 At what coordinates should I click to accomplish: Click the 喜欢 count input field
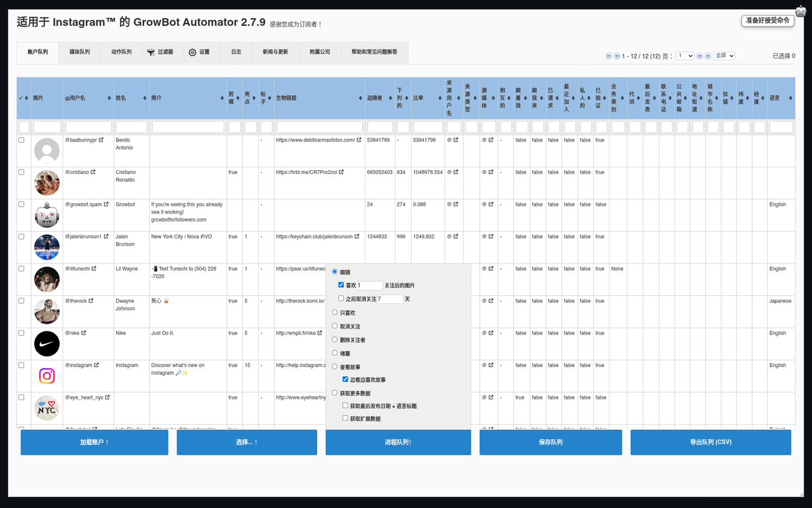(370, 286)
